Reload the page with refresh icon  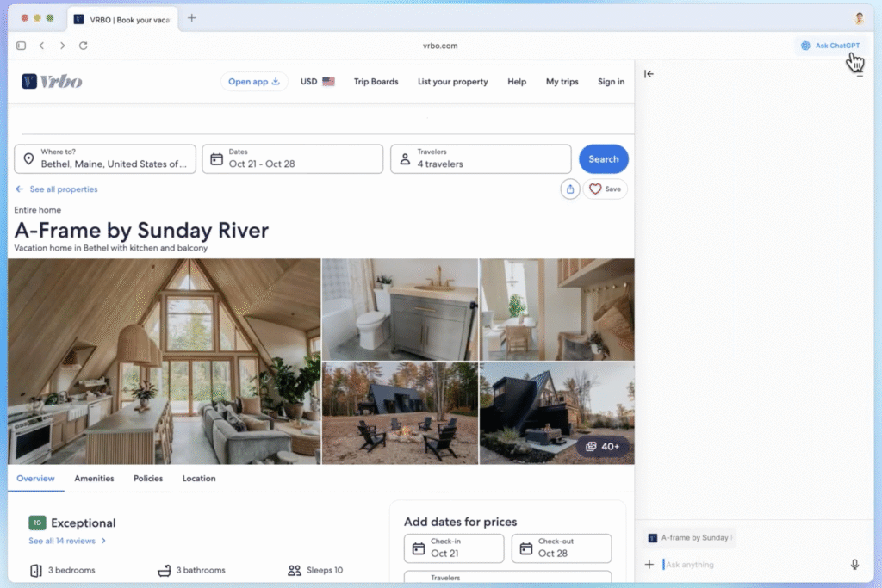[83, 46]
